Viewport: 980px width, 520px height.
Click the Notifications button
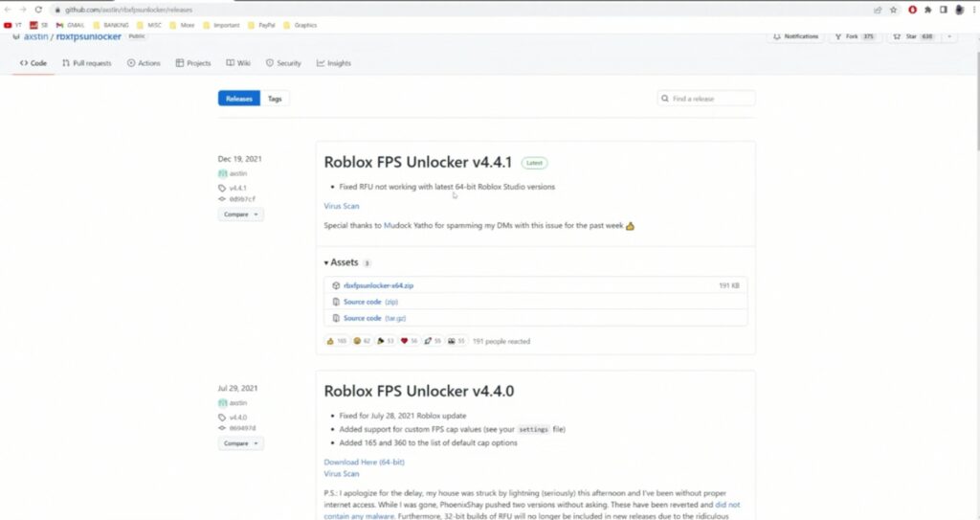pos(795,37)
